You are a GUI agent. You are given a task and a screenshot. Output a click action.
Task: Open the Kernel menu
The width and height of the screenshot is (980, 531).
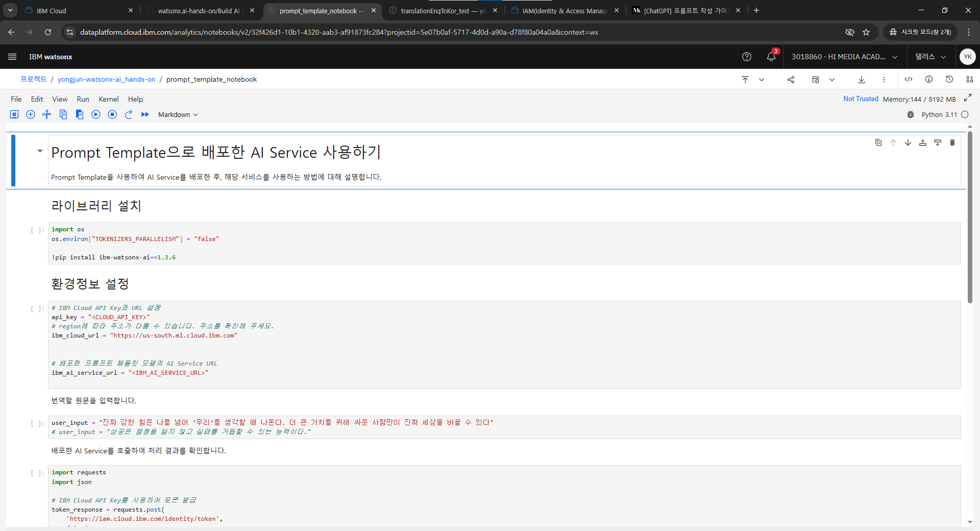pos(109,99)
